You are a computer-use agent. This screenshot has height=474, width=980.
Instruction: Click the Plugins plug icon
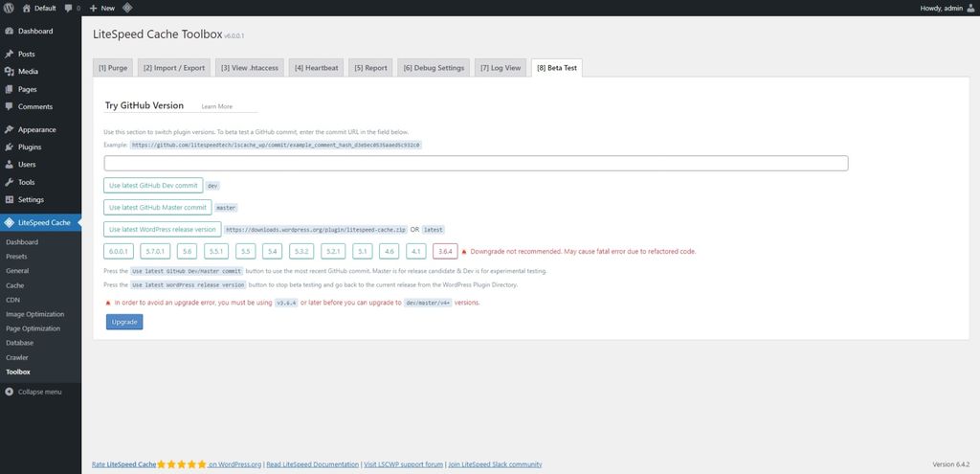click(x=9, y=147)
